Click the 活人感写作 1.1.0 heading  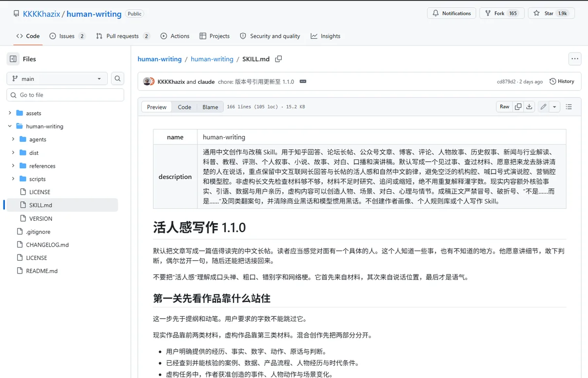tap(199, 227)
